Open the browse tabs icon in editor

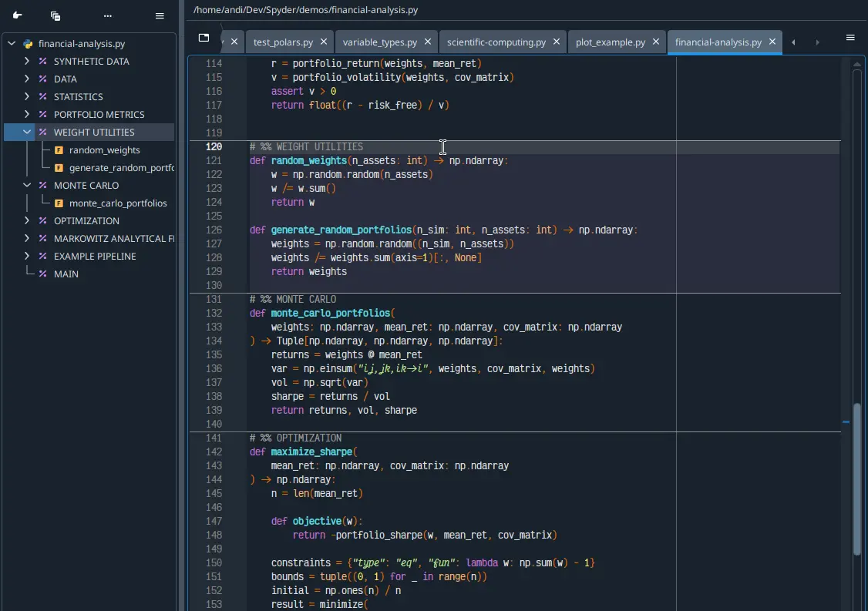pyautogui.click(x=204, y=38)
